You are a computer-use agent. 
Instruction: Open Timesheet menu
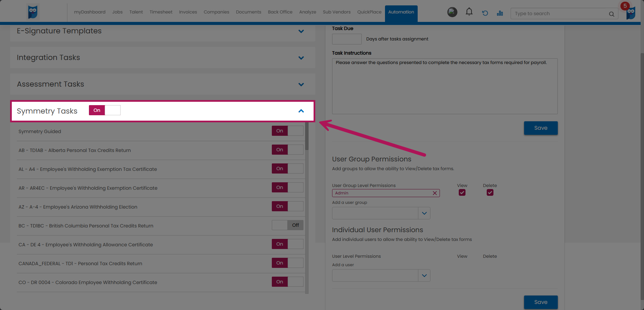161,12
